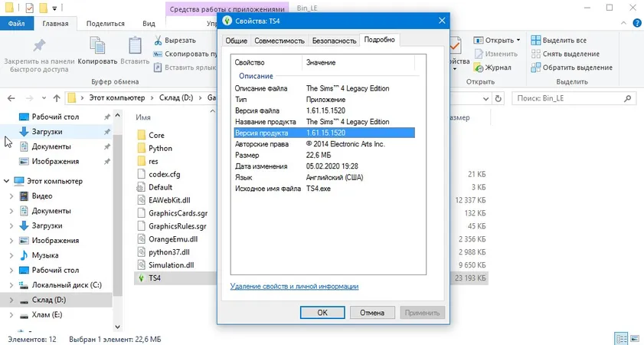Click the Отмена button
This screenshot has width=644, height=345.
coord(372,313)
